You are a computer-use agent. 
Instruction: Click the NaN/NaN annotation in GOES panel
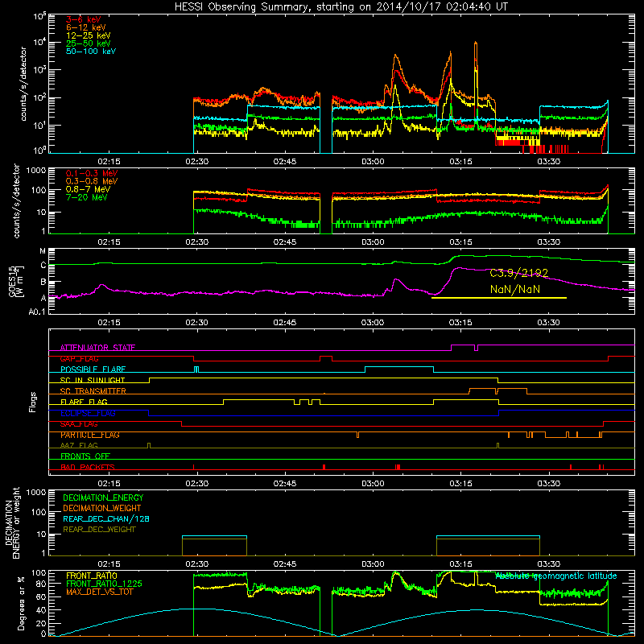coord(515,289)
